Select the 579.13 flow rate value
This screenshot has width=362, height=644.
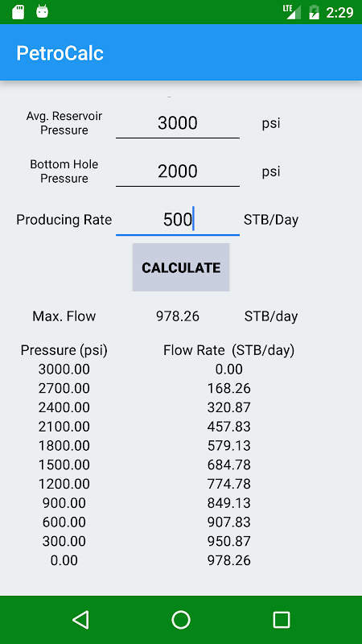[x=229, y=446]
